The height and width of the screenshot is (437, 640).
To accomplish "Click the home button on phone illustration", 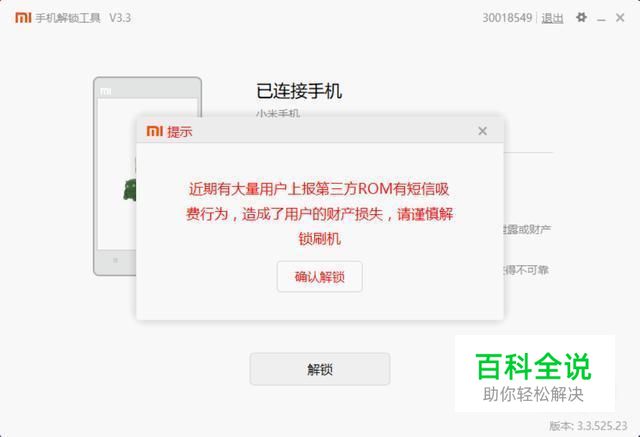I will [x=116, y=260].
